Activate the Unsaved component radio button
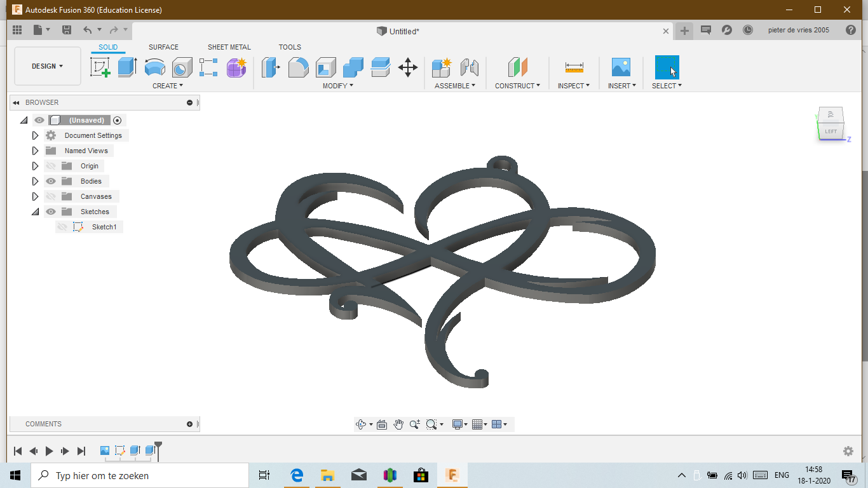The width and height of the screenshot is (868, 488). 117,120
